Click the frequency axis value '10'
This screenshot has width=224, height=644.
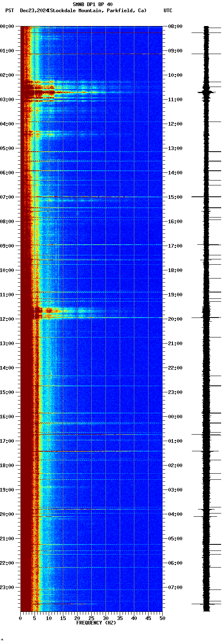[x=49, y=618]
